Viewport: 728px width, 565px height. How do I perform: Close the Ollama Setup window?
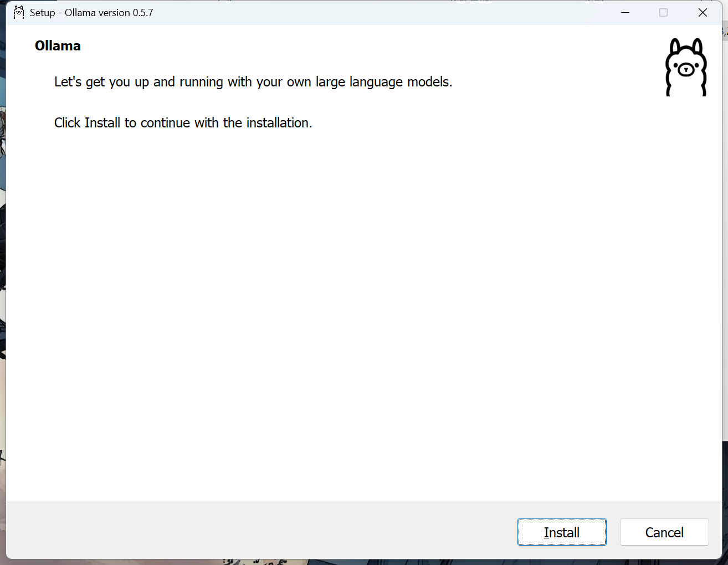703,13
